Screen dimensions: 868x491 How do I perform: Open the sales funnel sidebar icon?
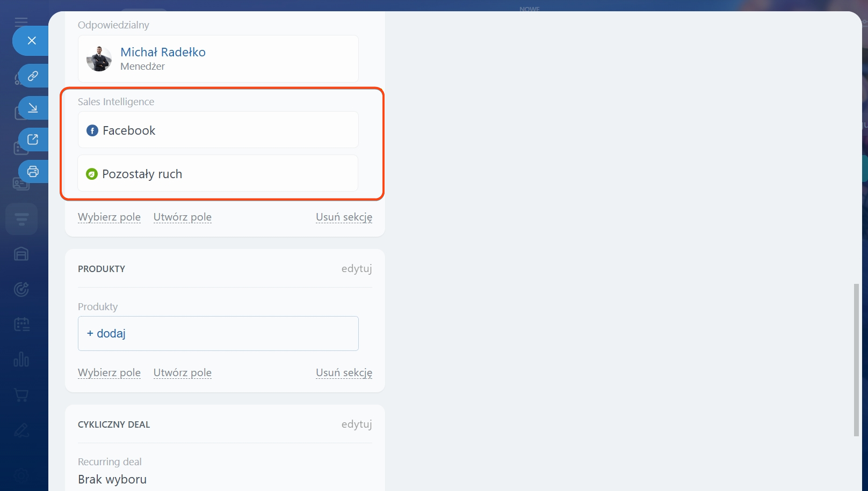(x=21, y=219)
